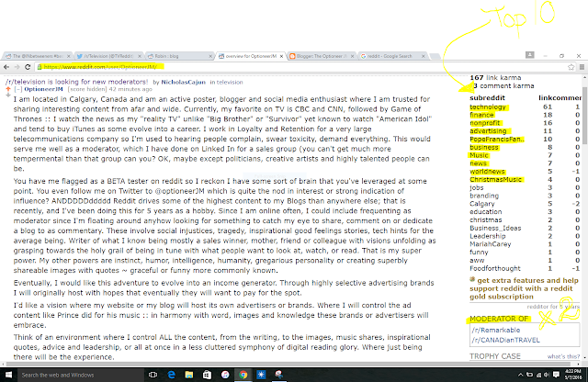Click the worldnews subreddit entry
588x382 pixels.
click(x=487, y=172)
